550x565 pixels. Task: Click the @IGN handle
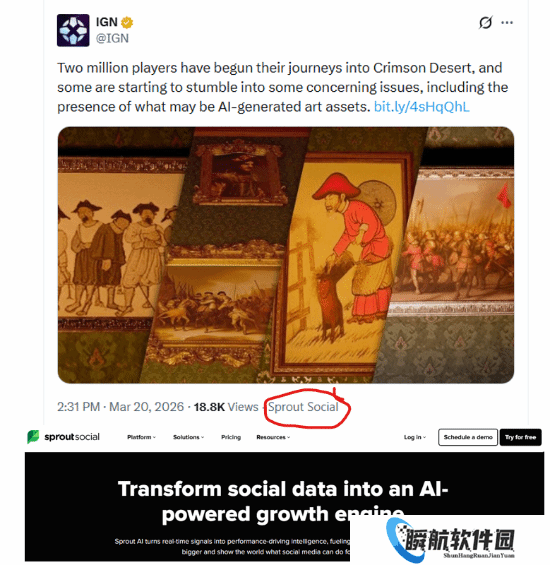click(112, 38)
